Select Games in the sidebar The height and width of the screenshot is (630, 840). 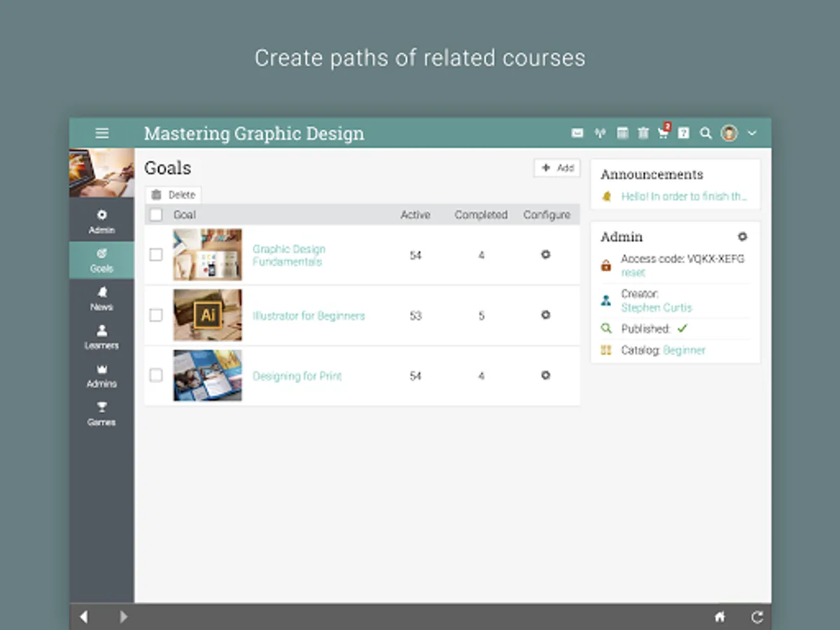tap(101, 414)
